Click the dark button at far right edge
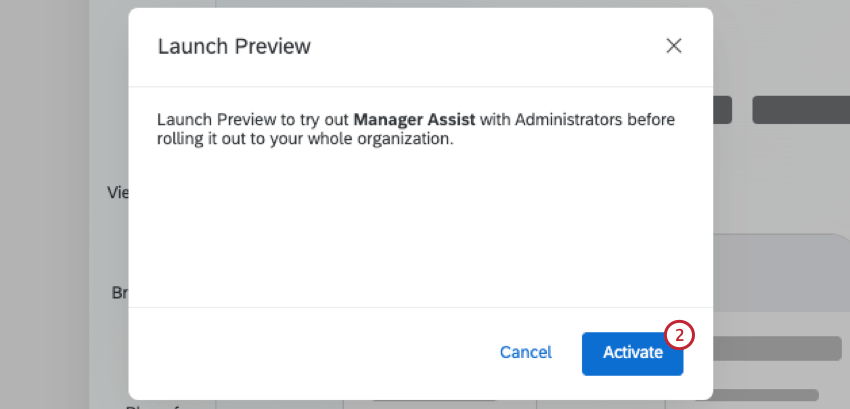This screenshot has height=409, width=850. (x=800, y=110)
